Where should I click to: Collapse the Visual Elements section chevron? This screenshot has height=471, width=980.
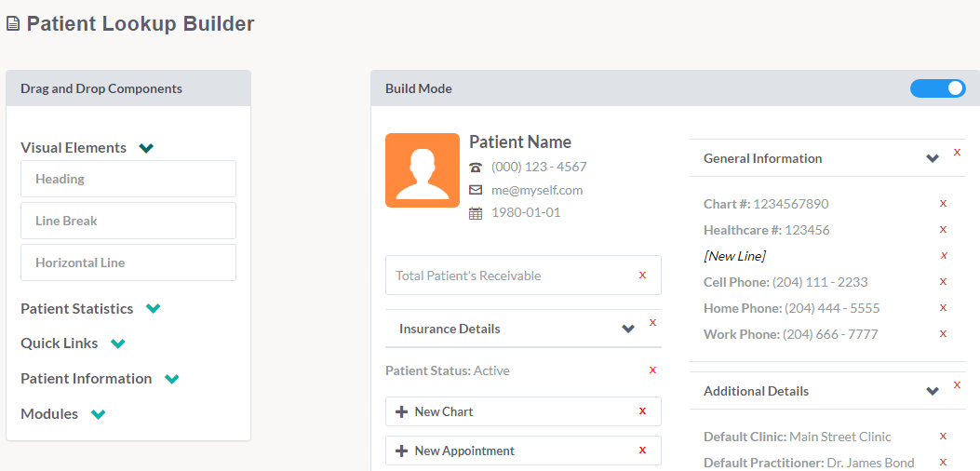[146, 148]
